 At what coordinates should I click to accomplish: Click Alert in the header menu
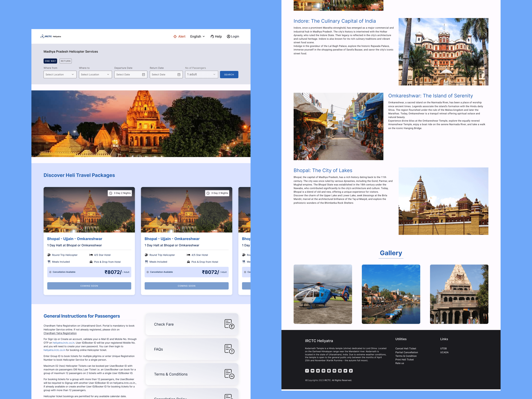pyautogui.click(x=182, y=37)
